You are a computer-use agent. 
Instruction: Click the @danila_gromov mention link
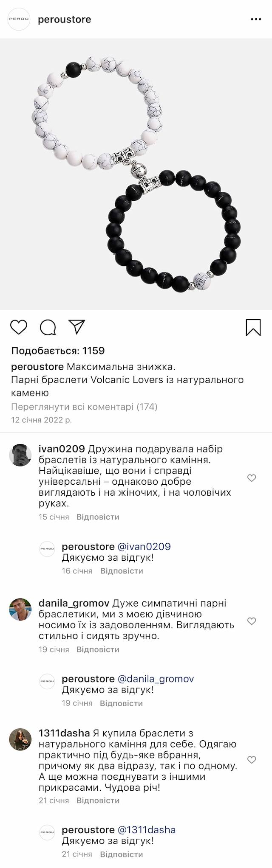pos(155,679)
